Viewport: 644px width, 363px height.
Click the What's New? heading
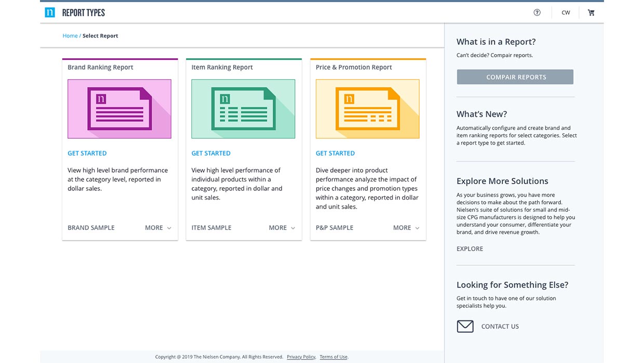coord(481,114)
